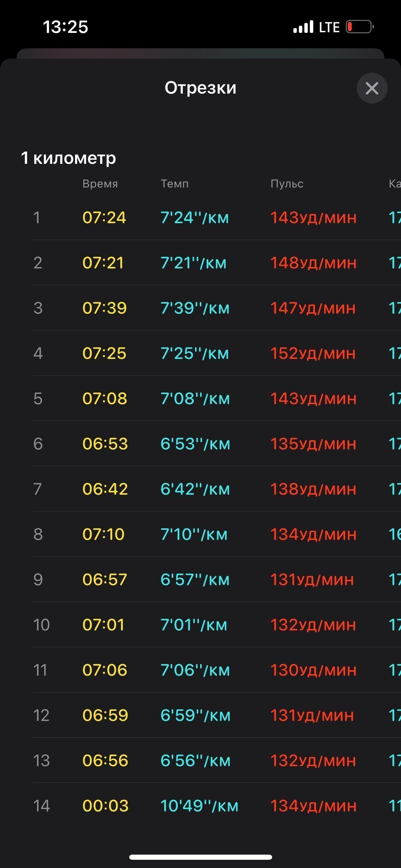Select the Пульс column header
The image size is (401, 868).
point(287,184)
